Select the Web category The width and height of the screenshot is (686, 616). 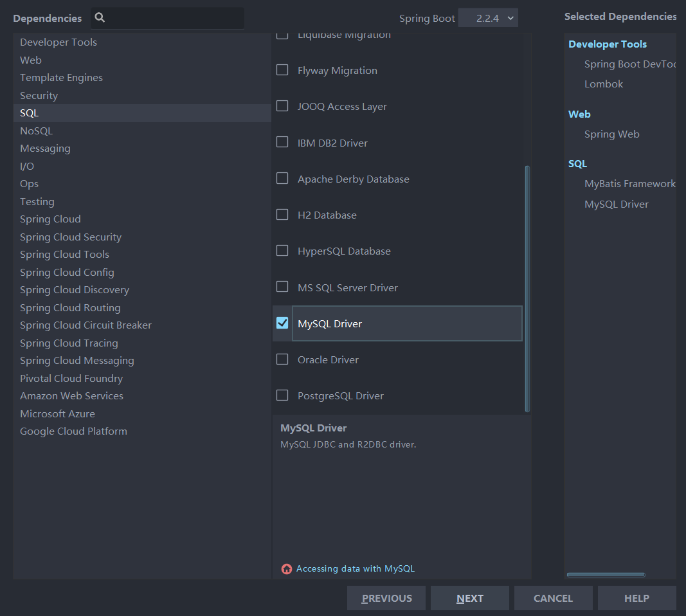click(142, 60)
